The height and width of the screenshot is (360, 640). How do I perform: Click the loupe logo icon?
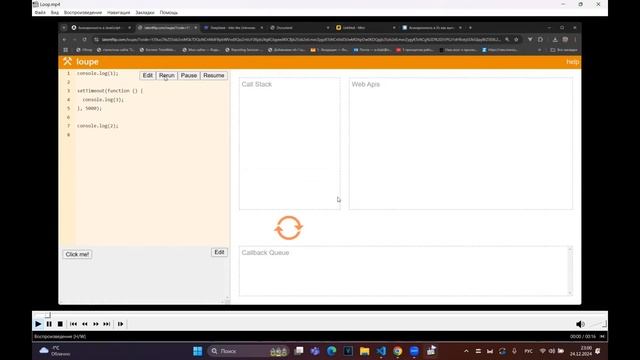[67, 62]
